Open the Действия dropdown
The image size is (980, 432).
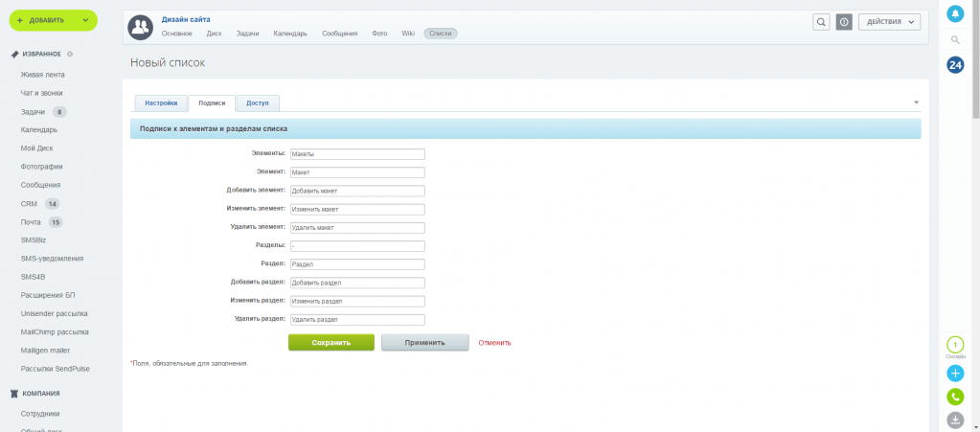coord(889,22)
